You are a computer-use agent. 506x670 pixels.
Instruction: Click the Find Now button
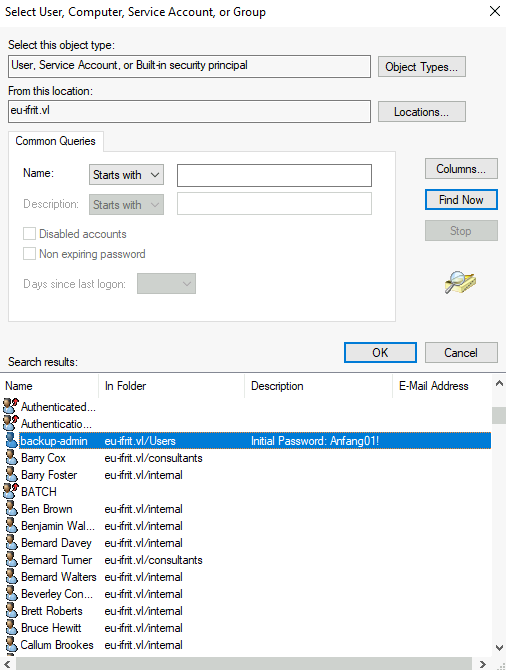[x=461, y=200]
